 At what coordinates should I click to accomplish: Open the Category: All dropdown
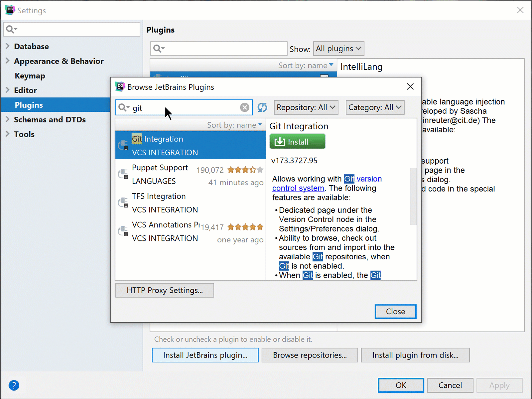coord(375,107)
